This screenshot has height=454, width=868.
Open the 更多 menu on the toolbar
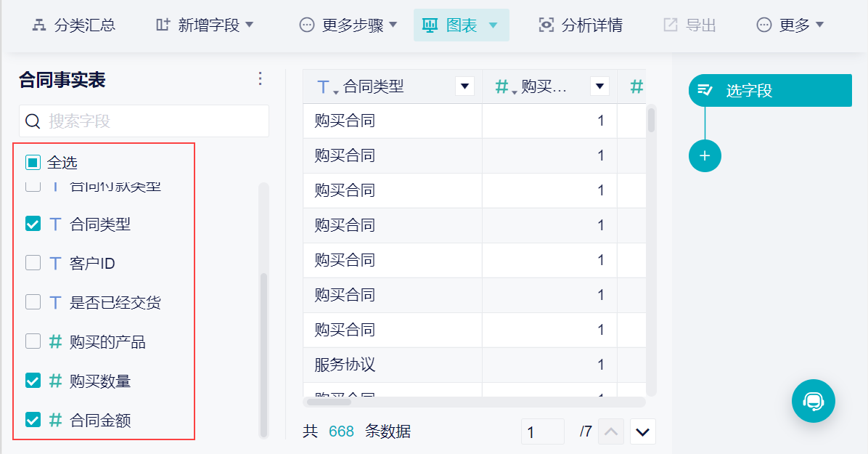click(790, 25)
